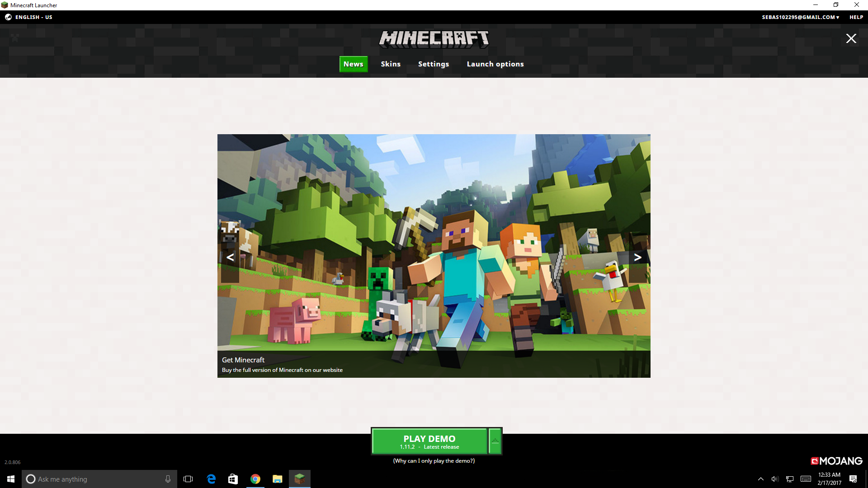
Task: Open the Action Center notifications icon
Action: click(853, 479)
